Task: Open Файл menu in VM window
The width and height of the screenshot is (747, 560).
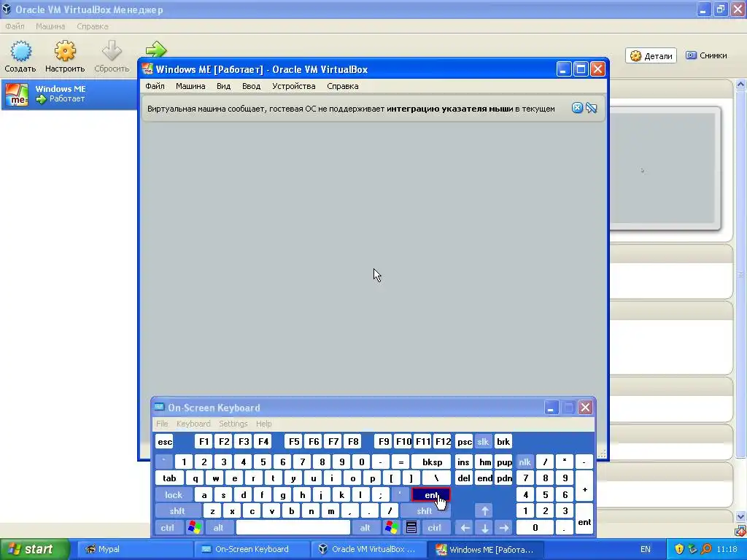Action: point(155,86)
